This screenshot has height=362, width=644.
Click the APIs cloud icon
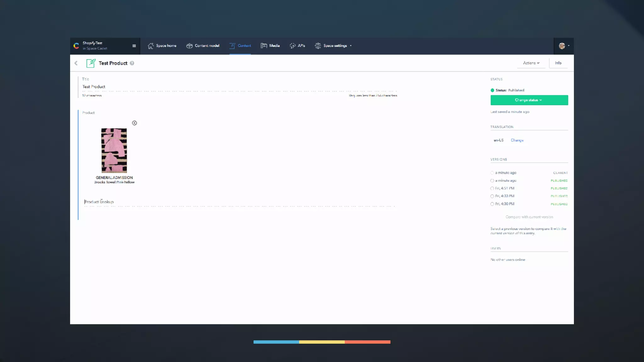click(x=292, y=46)
